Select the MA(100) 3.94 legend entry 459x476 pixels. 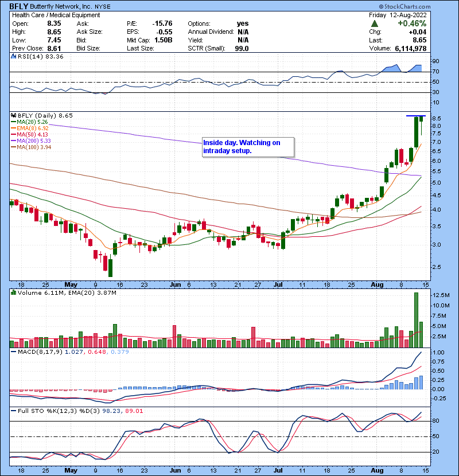[32, 147]
